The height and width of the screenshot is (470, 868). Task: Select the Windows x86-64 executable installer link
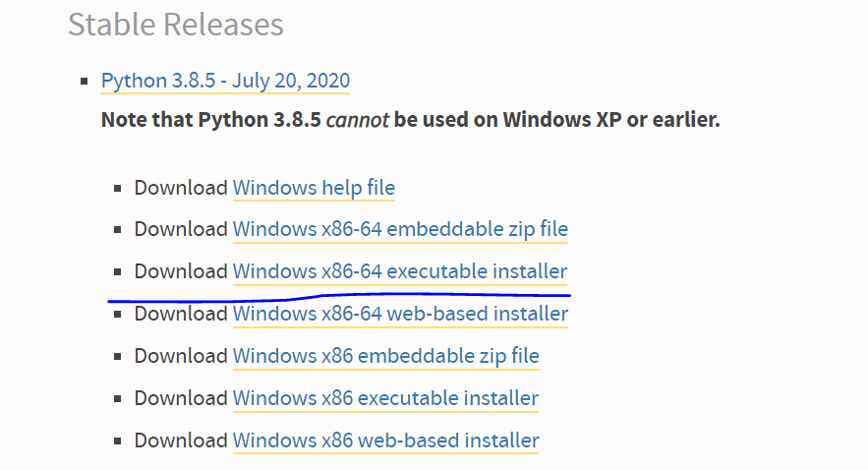tap(399, 270)
